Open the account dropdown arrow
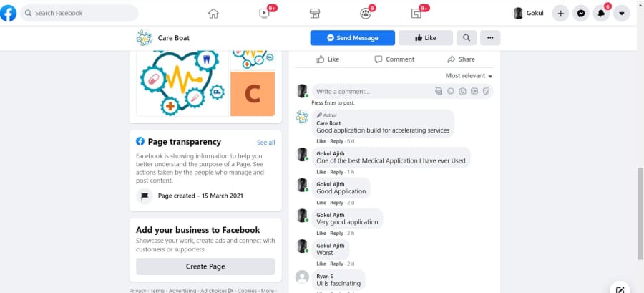This screenshot has height=293, width=644. [621, 14]
